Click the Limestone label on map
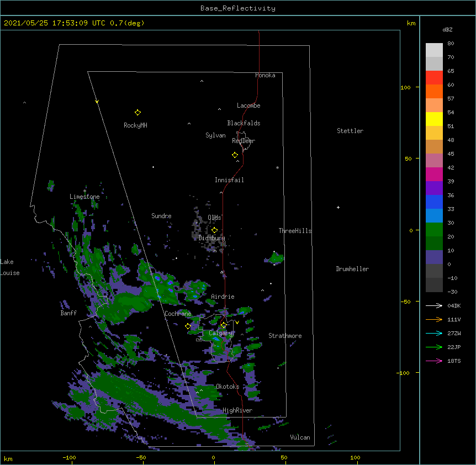Image resolution: width=476 pixels, height=465 pixels. coord(84,197)
